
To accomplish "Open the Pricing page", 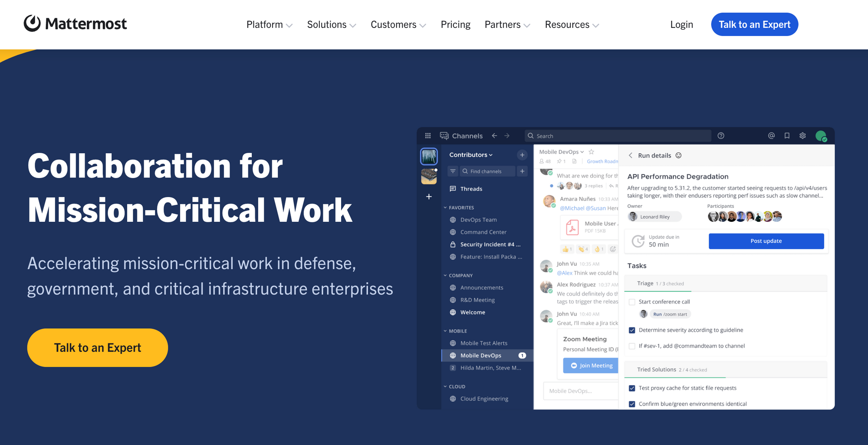I will click(455, 25).
